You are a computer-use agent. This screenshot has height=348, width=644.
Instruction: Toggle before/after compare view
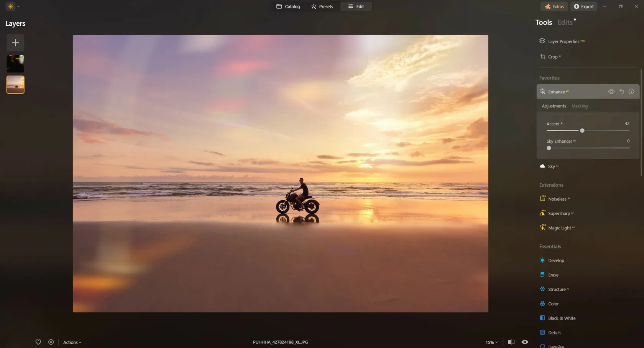click(x=511, y=342)
